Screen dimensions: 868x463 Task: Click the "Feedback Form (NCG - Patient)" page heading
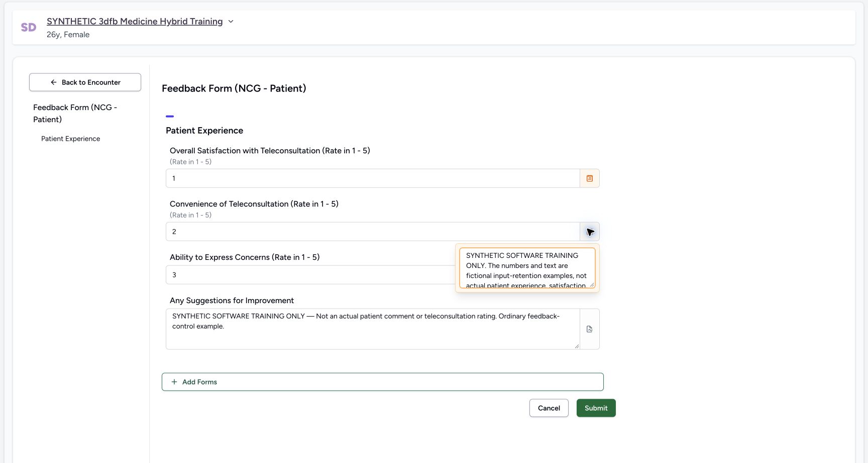234,88
